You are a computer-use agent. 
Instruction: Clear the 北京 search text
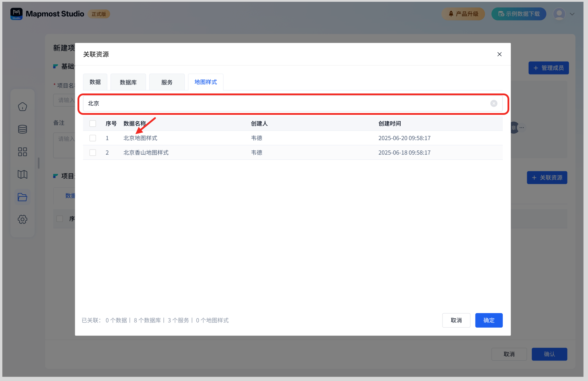tap(494, 103)
